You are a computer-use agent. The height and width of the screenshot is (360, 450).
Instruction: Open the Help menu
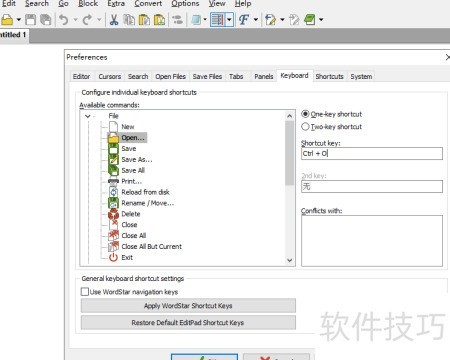click(243, 4)
